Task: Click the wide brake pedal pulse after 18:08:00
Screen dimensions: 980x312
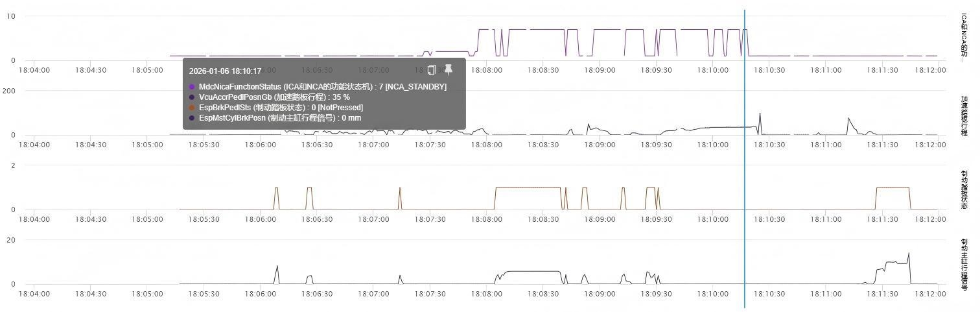Action: coord(528,187)
